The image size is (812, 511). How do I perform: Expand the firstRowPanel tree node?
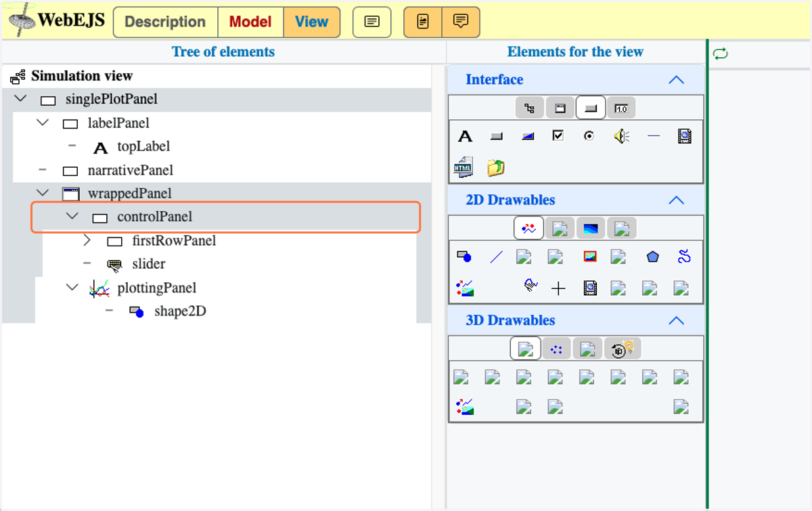tap(87, 240)
